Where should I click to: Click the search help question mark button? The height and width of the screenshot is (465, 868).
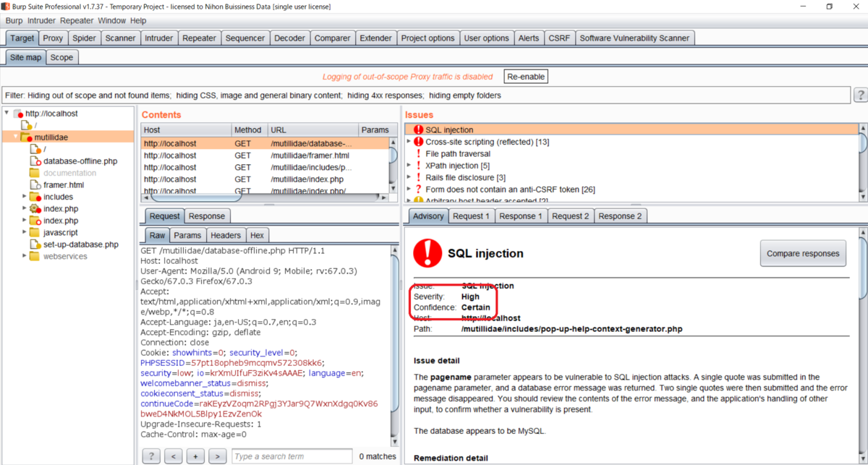151,456
